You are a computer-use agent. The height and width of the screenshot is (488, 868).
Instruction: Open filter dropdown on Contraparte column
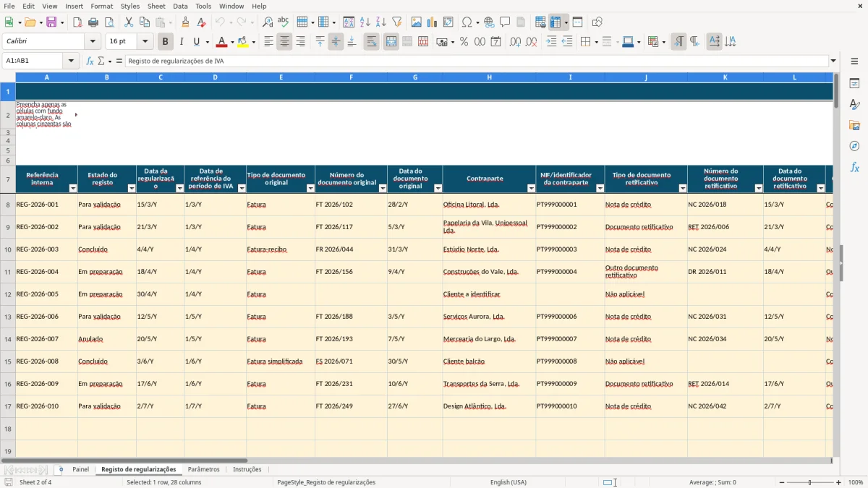tap(531, 188)
